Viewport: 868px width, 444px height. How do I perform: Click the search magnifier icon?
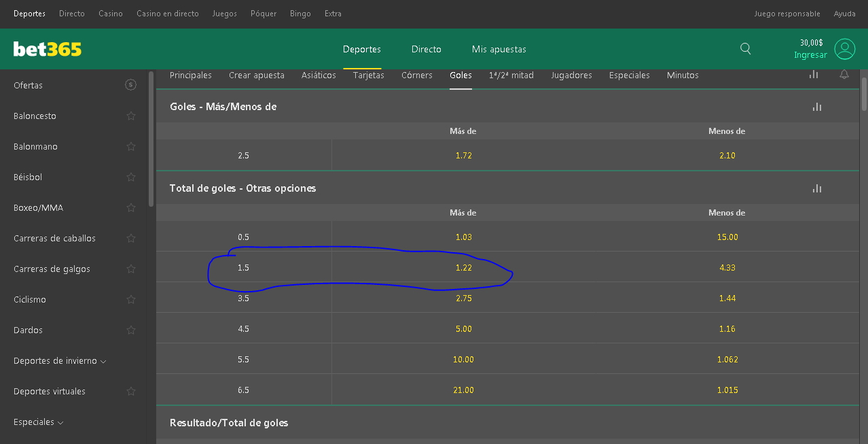coord(745,48)
